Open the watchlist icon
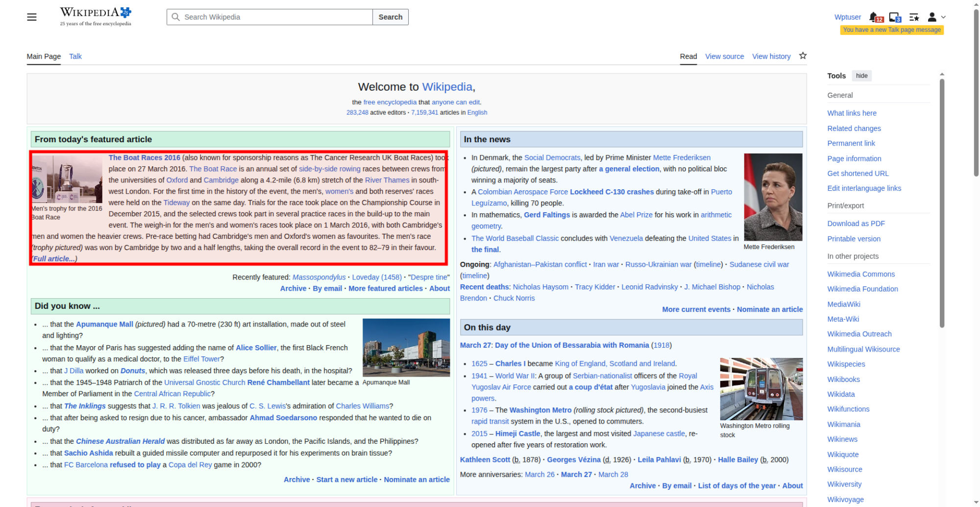Image resolution: width=980 pixels, height=507 pixels. coord(914,17)
